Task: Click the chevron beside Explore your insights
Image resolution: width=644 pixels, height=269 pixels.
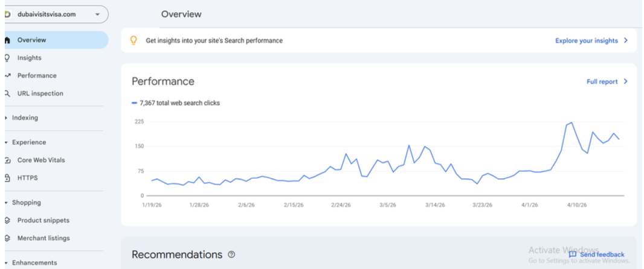Action: [626, 40]
